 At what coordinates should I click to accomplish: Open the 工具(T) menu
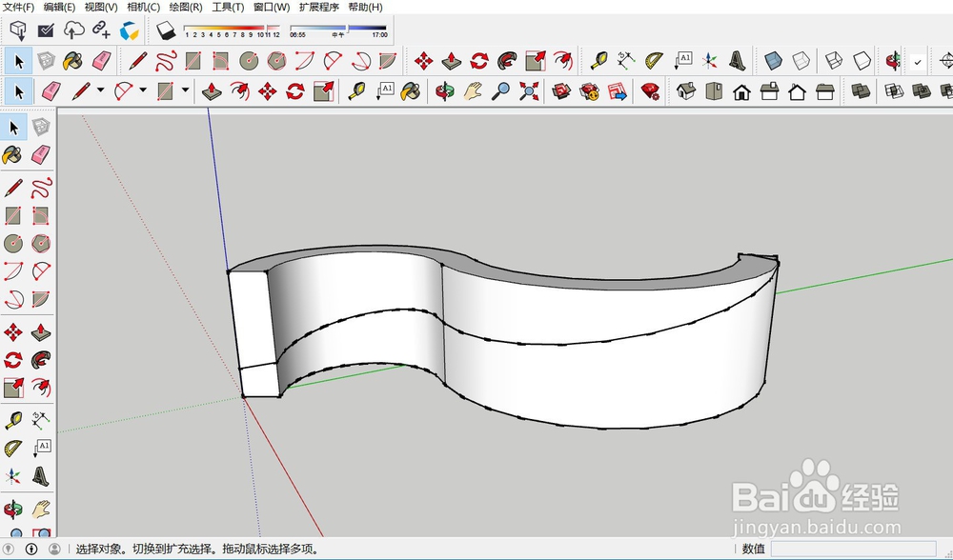pos(228,8)
